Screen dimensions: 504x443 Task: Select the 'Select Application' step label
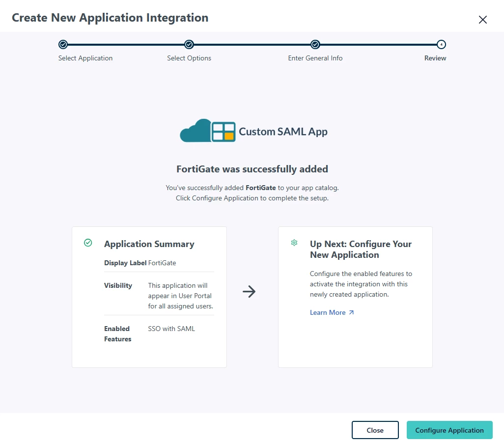pos(85,58)
